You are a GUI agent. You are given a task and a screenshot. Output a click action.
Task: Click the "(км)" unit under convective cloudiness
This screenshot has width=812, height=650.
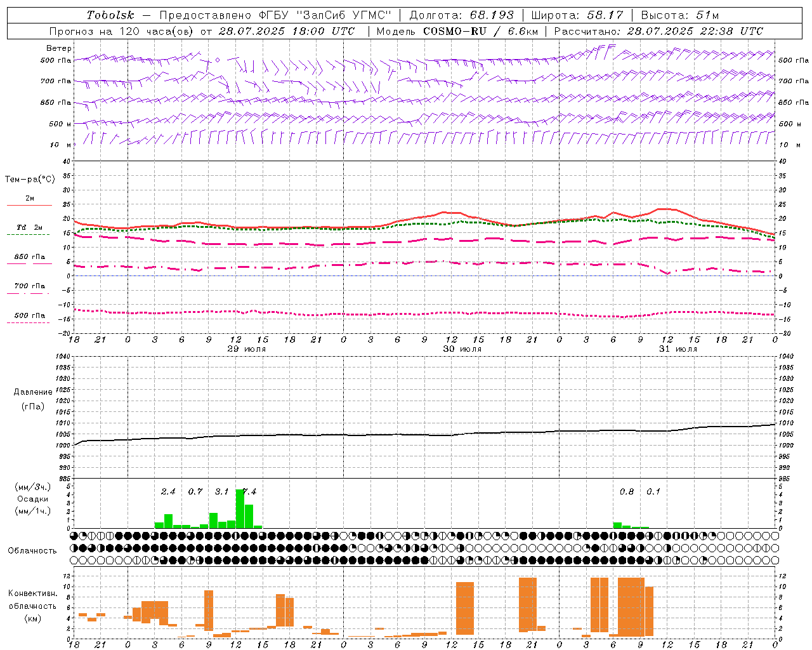(x=33, y=618)
